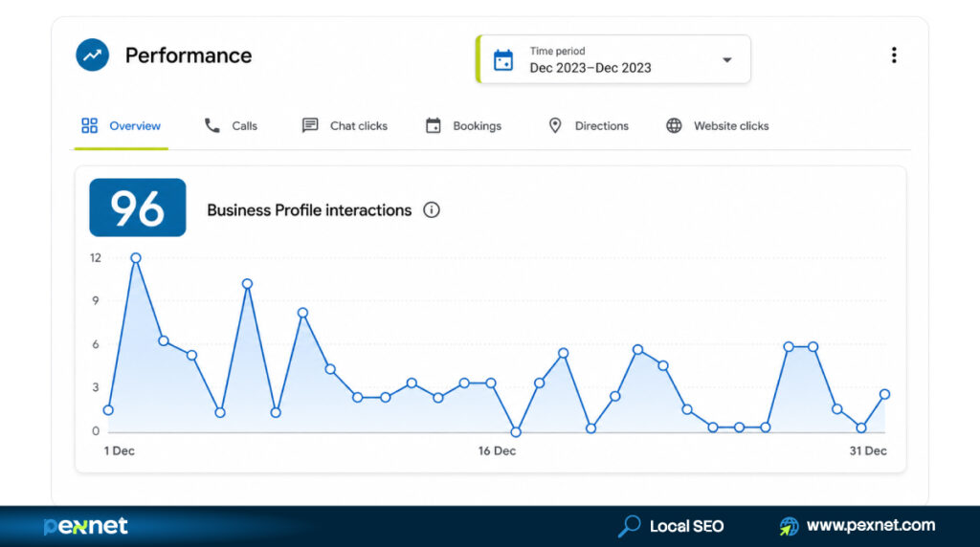
Task: Click the 'Dec 2023–Dec 2023' date range text
Action: click(x=590, y=68)
